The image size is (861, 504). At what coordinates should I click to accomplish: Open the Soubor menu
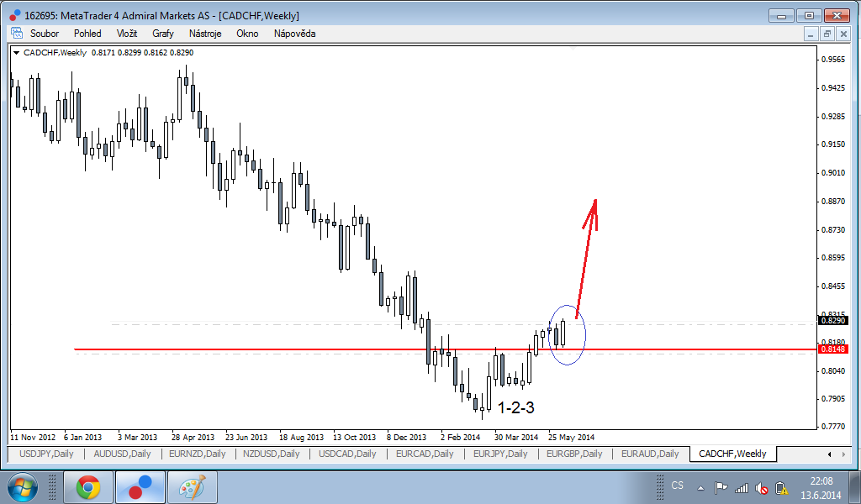tap(44, 34)
